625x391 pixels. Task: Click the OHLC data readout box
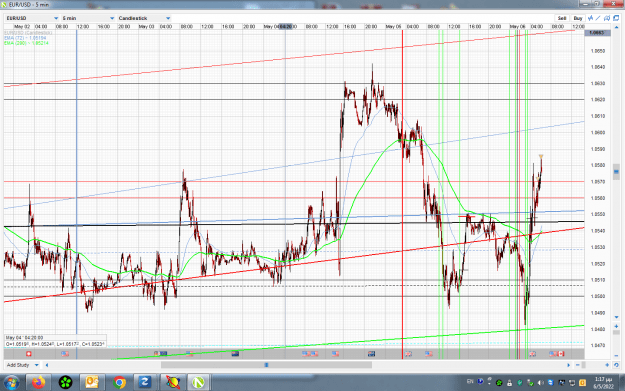tap(55, 341)
